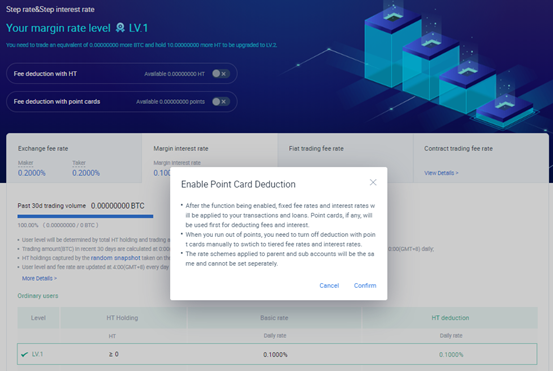Viewport: 553px width, 371px height.
Task: Click the Ordinary users heading
Action: click(x=38, y=296)
